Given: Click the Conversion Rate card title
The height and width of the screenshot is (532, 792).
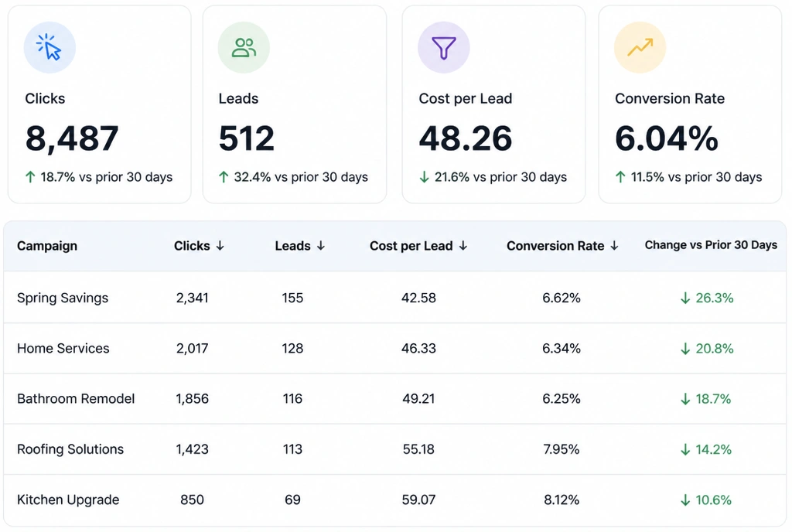Looking at the screenshot, I should click(x=670, y=98).
